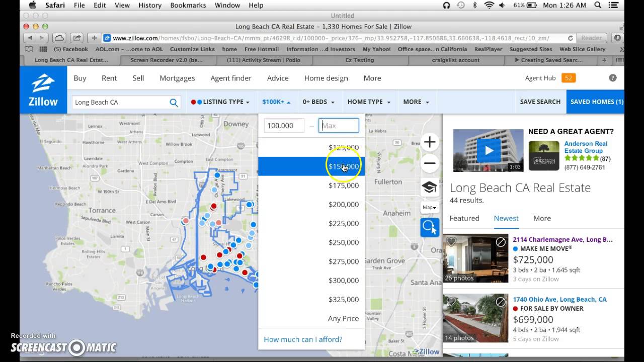Select the Any Price option
The width and height of the screenshot is (644, 362).
point(311,319)
